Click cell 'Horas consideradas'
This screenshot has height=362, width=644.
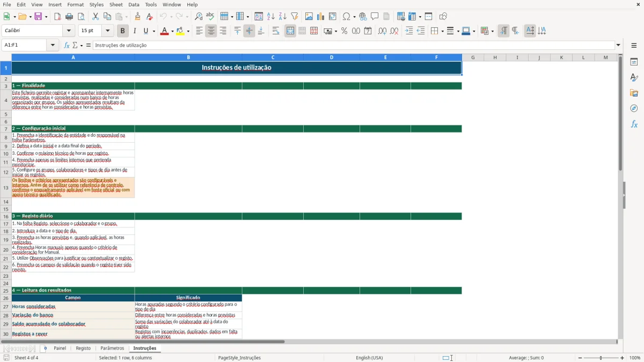coord(73,307)
